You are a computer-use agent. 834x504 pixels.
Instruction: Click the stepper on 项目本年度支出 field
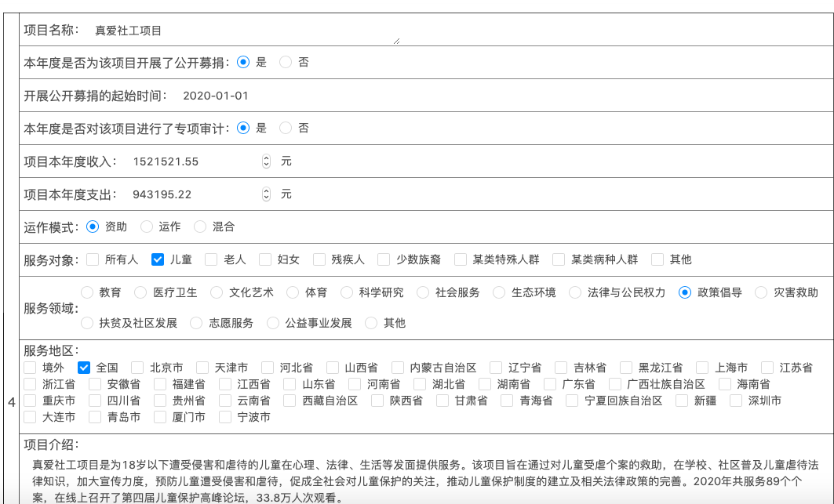click(x=267, y=194)
